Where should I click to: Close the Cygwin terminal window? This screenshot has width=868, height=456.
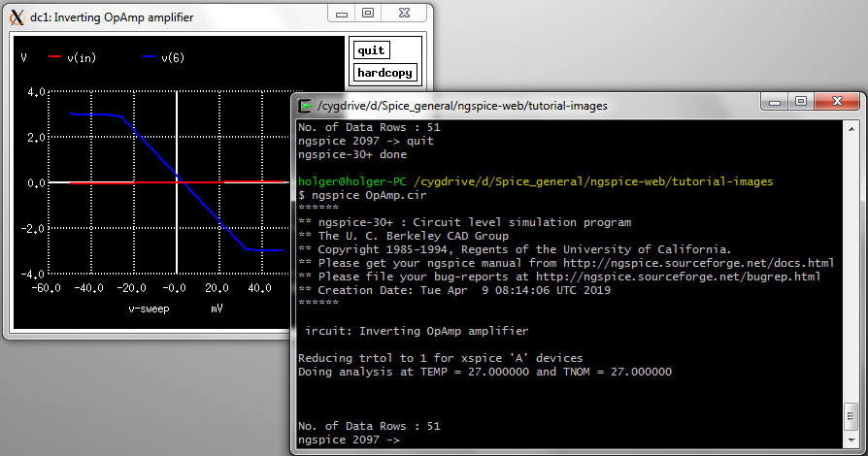838,101
